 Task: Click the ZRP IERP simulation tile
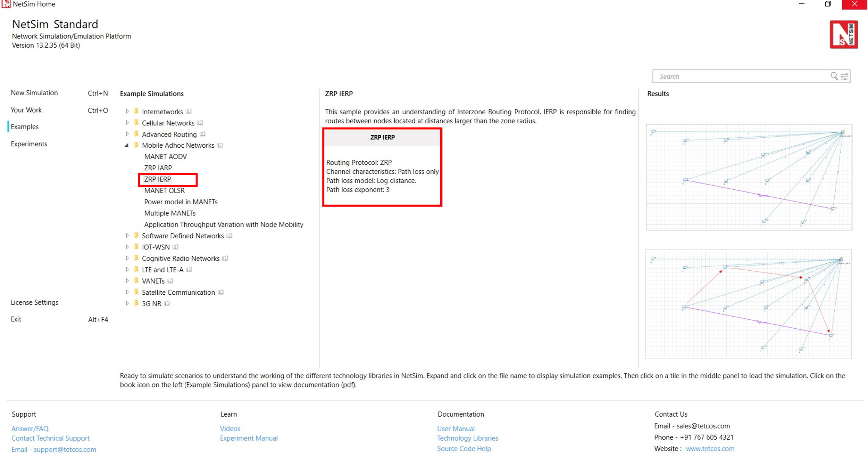(382, 167)
